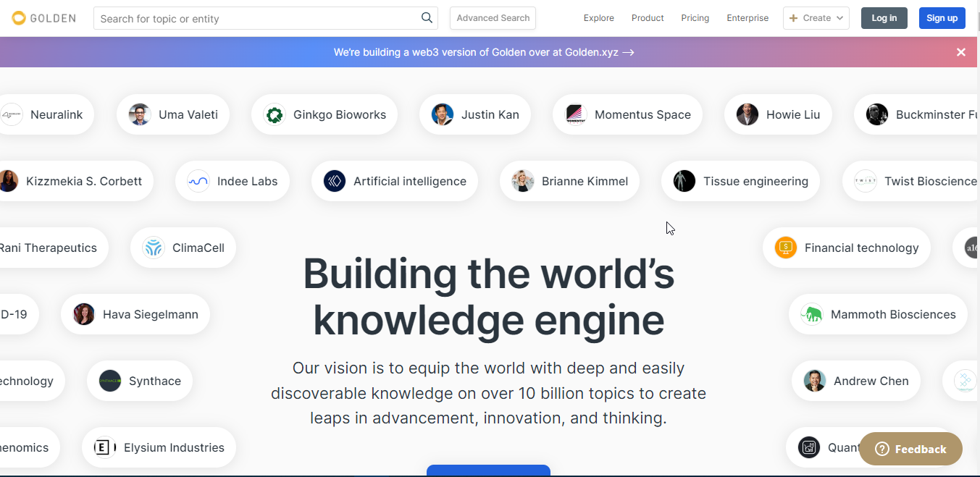The image size is (980, 477).
Task: Click the ClimaCell snowflake icon
Action: (153, 248)
